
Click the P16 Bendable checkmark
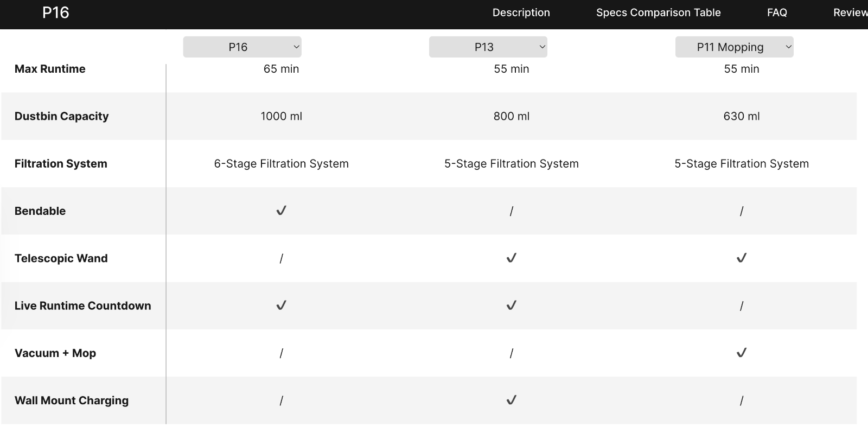point(281,211)
